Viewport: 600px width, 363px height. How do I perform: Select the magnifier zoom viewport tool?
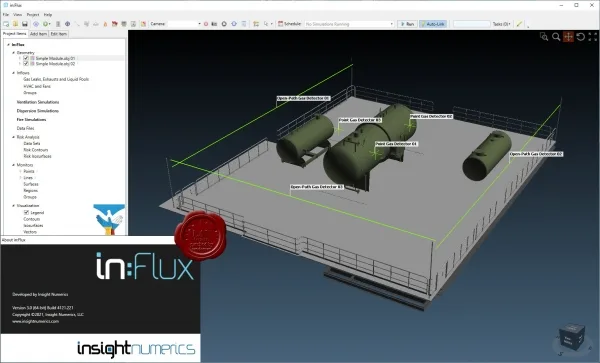pos(556,36)
